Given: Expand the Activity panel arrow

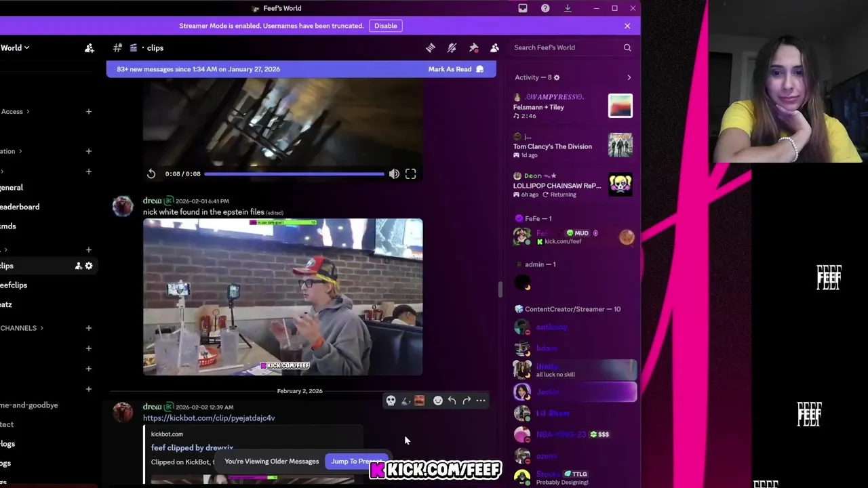Looking at the screenshot, I should pyautogui.click(x=629, y=77).
